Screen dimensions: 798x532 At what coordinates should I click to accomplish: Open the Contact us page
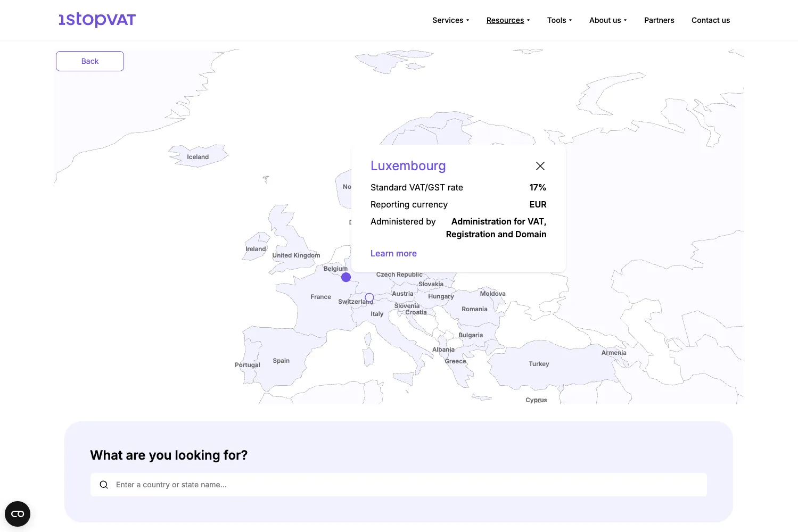(x=710, y=20)
